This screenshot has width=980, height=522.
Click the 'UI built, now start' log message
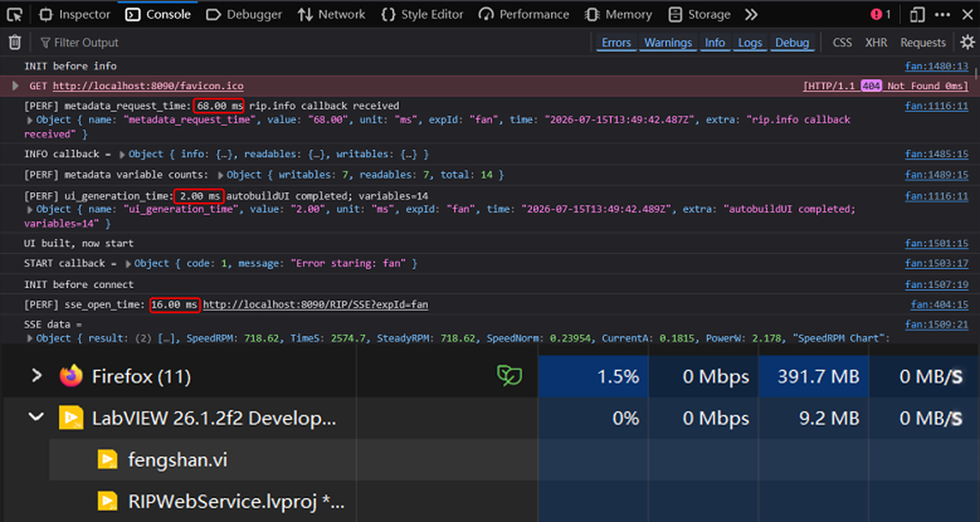79,243
